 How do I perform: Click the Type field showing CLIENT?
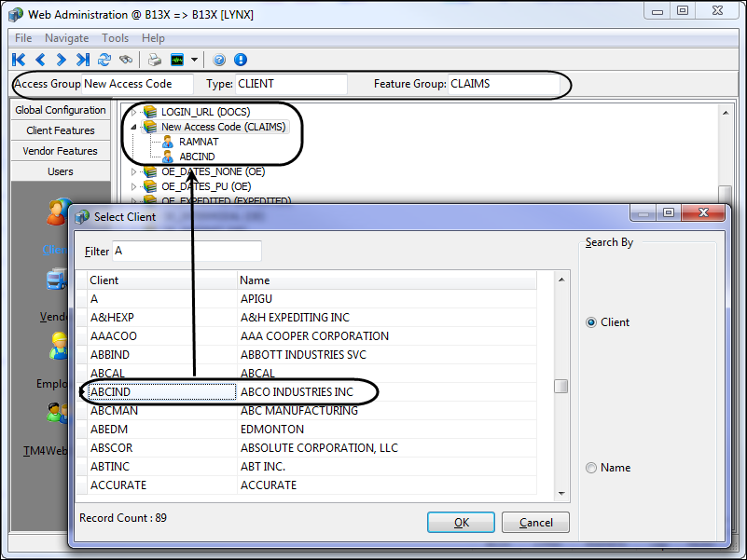tap(291, 84)
